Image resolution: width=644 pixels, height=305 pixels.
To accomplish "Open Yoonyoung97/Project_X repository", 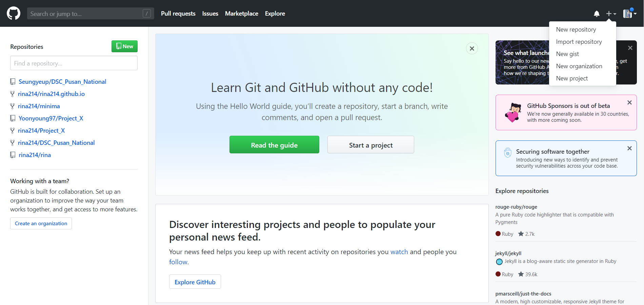I will 51,118.
